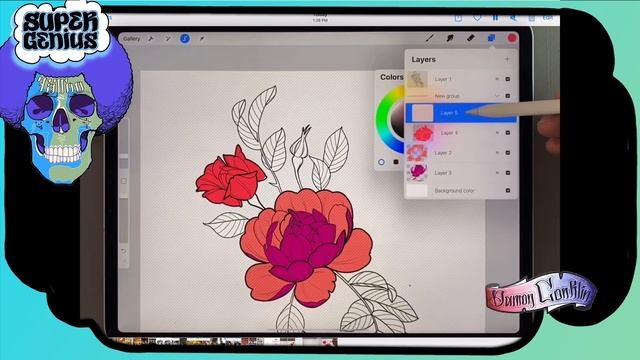Open blend mode N for Layer 2
The image size is (640, 360).
[x=497, y=153]
